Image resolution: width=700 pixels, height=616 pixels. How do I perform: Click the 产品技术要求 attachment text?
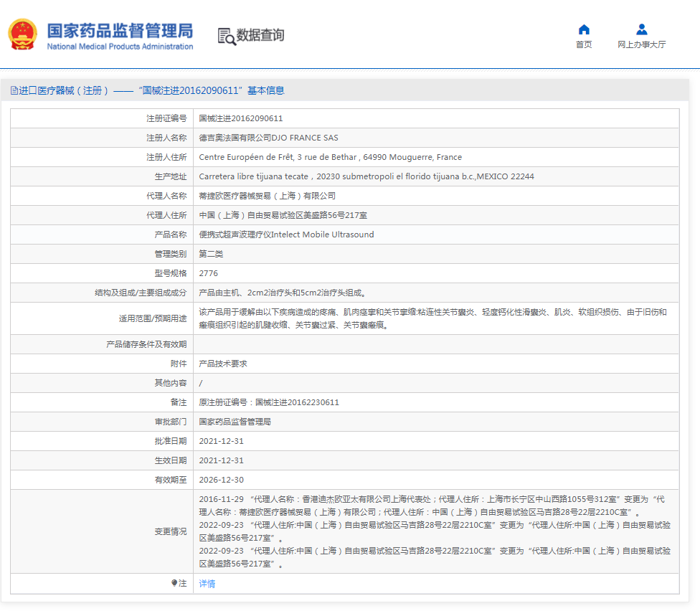223,364
